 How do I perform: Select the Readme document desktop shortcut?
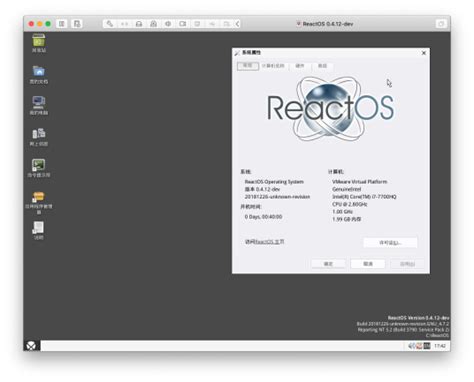[39, 231]
